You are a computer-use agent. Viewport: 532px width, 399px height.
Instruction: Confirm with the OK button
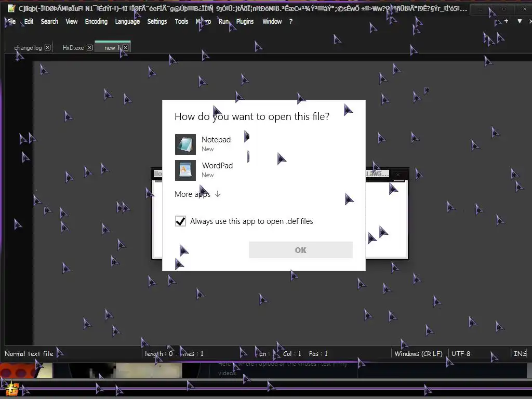pos(301,250)
